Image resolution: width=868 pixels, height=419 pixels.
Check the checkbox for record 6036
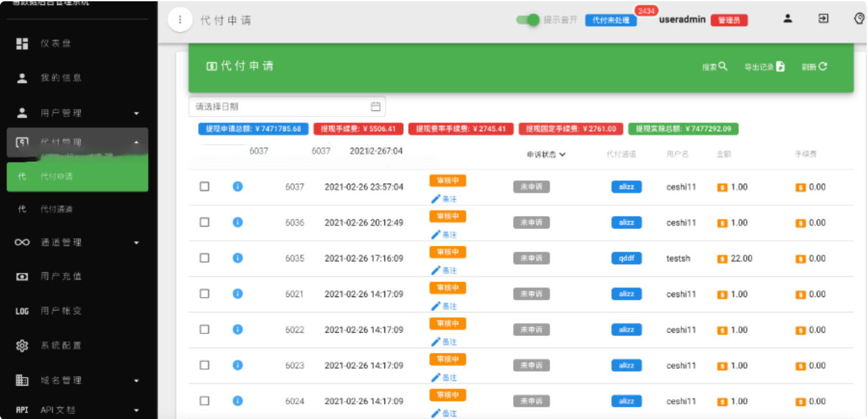coord(204,222)
